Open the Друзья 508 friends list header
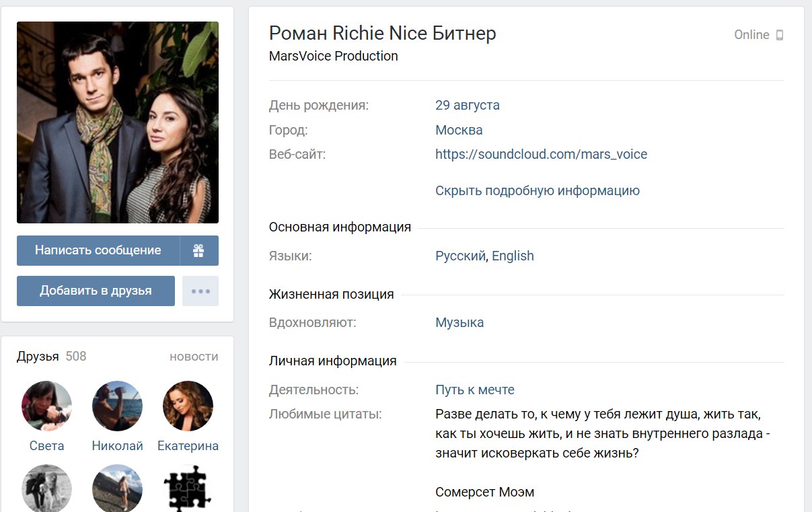The width and height of the screenshot is (812, 512). coord(52,357)
